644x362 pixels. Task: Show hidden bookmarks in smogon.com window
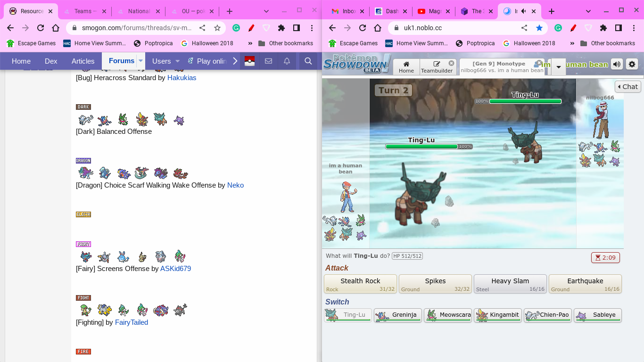tap(250, 43)
